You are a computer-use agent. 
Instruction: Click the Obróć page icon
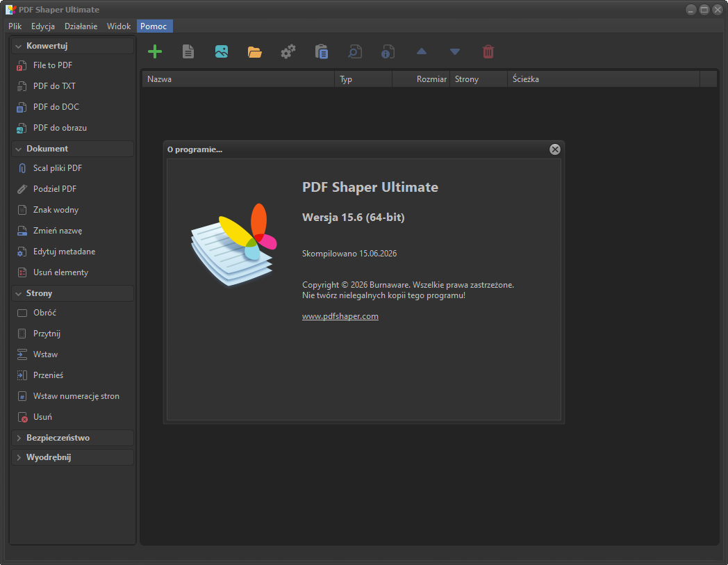coord(22,313)
